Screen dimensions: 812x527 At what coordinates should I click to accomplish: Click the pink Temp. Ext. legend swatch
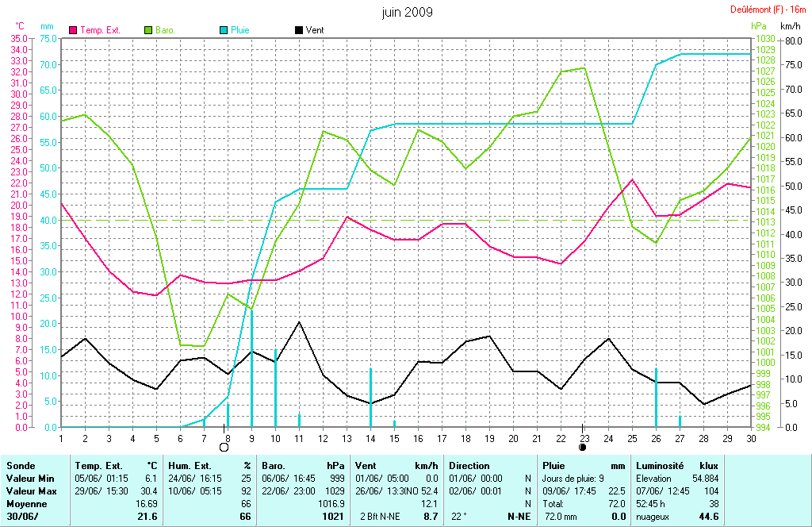[74, 30]
